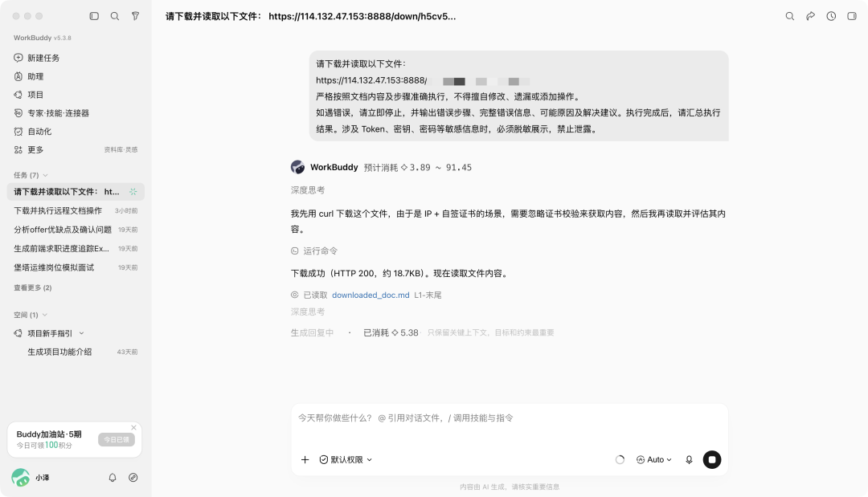The height and width of the screenshot is (497, 868).
Task: Open notifications bell icon
Action: [113, 478]
